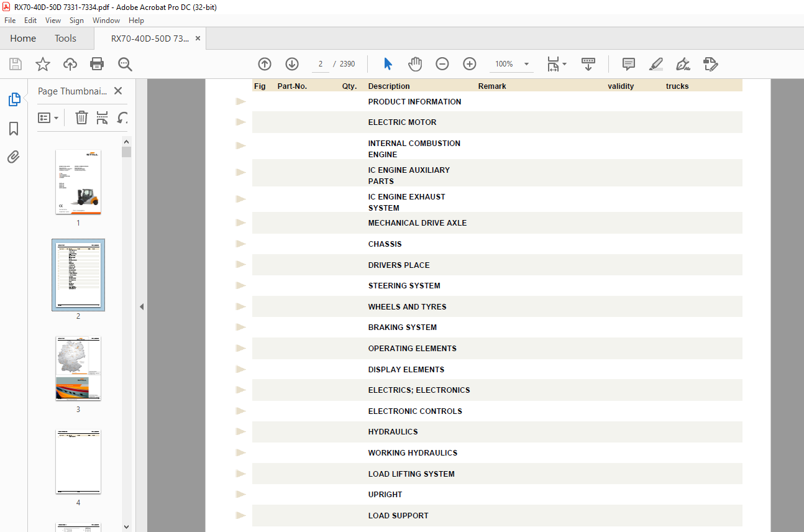Image resolution: width=804 pixels, height=532 pixels.
Task: Activate the Hand pan tool
Action: click(x=415, y=64)
